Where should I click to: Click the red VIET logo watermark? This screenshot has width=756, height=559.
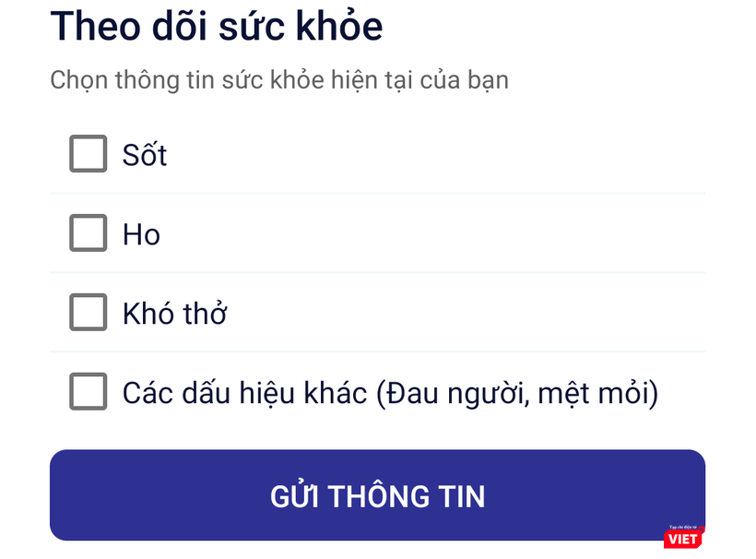click(x=683, y=539)
